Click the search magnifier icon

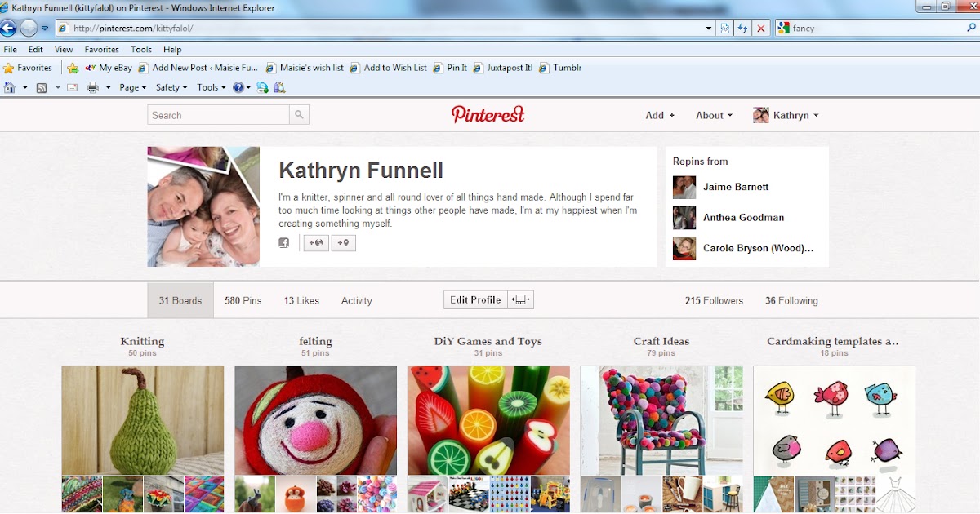pos(299,115)
